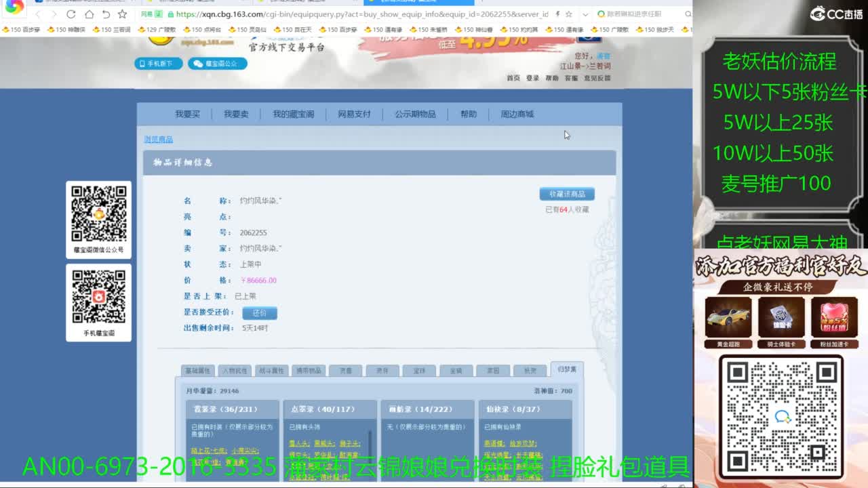Click the 浏览商品 breadcrumb link

159,139
